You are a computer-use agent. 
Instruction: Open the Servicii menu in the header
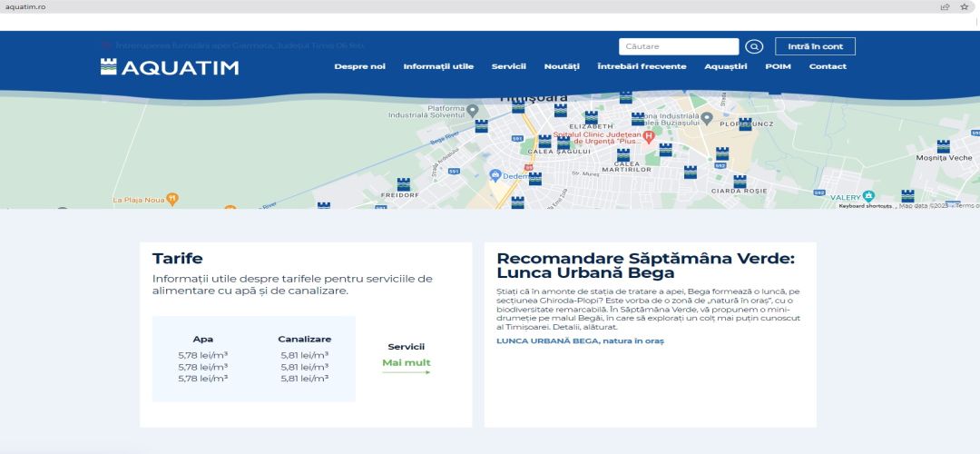coord(509,66)
